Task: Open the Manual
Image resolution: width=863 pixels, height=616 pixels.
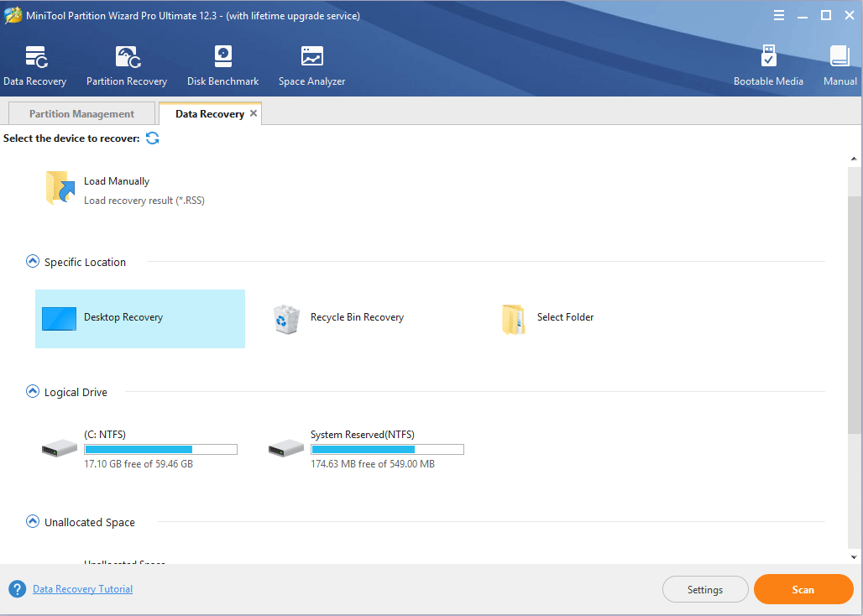Action: [x=839, y=66]
